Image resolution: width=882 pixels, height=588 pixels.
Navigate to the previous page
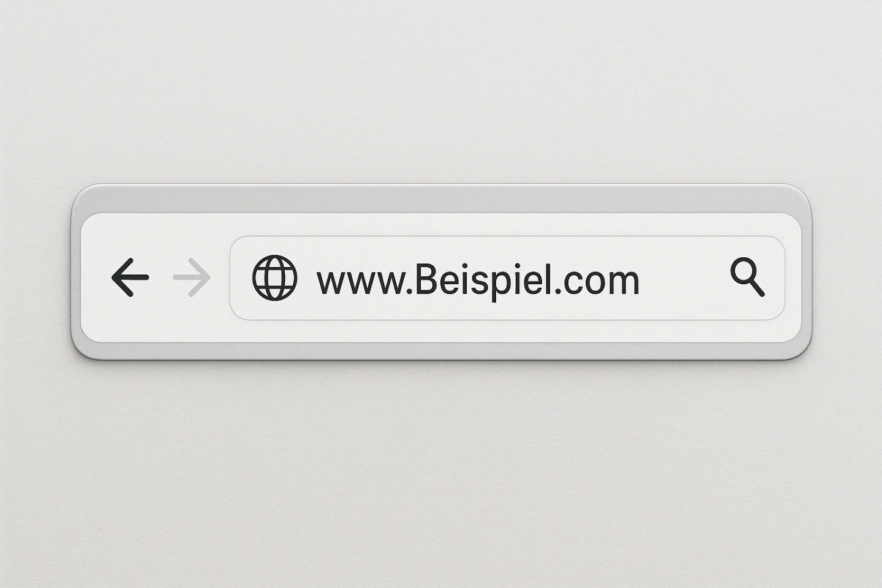[130, 277]
